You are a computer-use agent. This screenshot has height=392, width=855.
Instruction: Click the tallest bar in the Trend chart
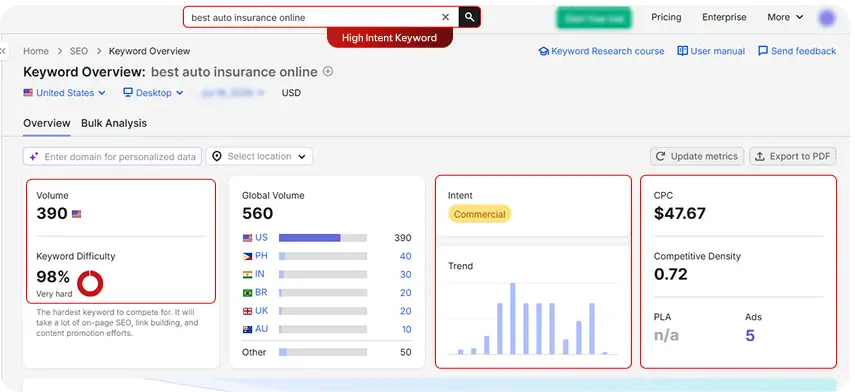(x=513, y=318)
